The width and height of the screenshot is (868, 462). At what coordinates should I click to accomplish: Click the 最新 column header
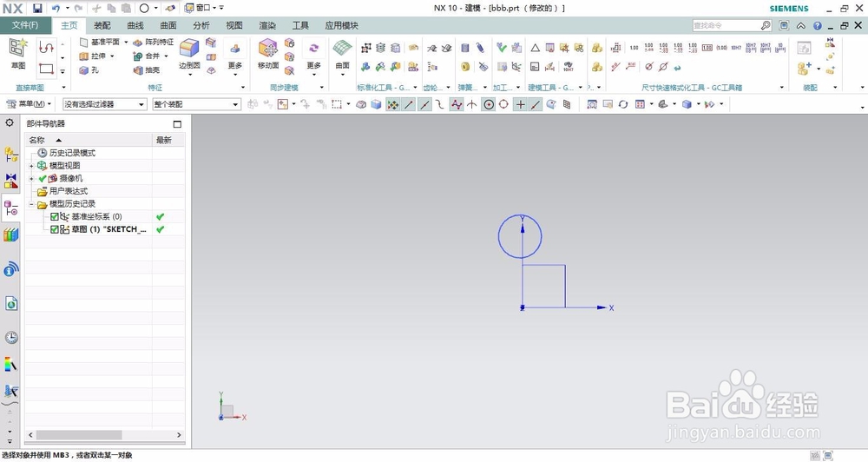pyautogui.click(x=169, y=140)
